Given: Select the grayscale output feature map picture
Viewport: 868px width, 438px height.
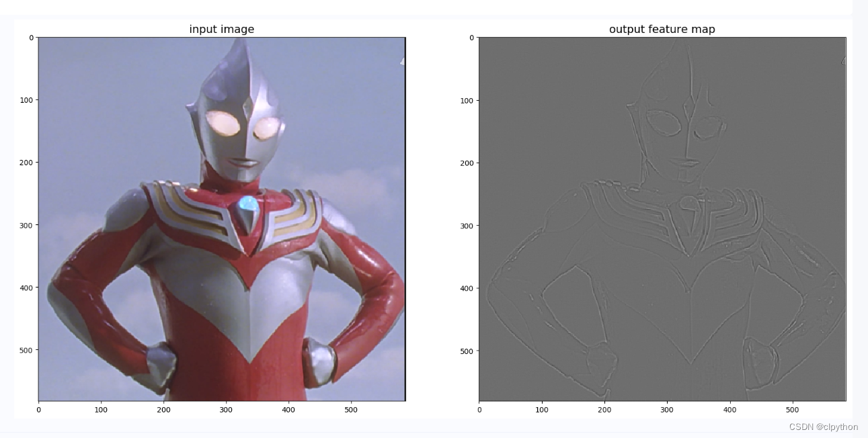Looking at the screenshot, I should coord(662,219).
